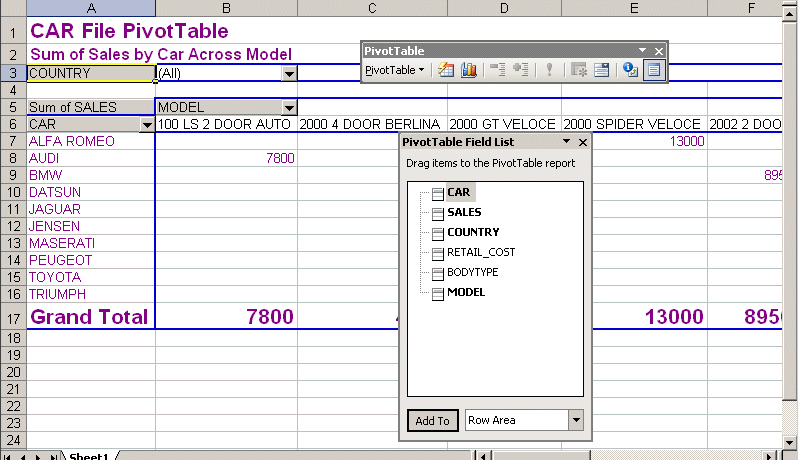The image size is (798, 460).
Task: Select SALES field in Field List
Action: pyautogui.click(x=464, y=212)
